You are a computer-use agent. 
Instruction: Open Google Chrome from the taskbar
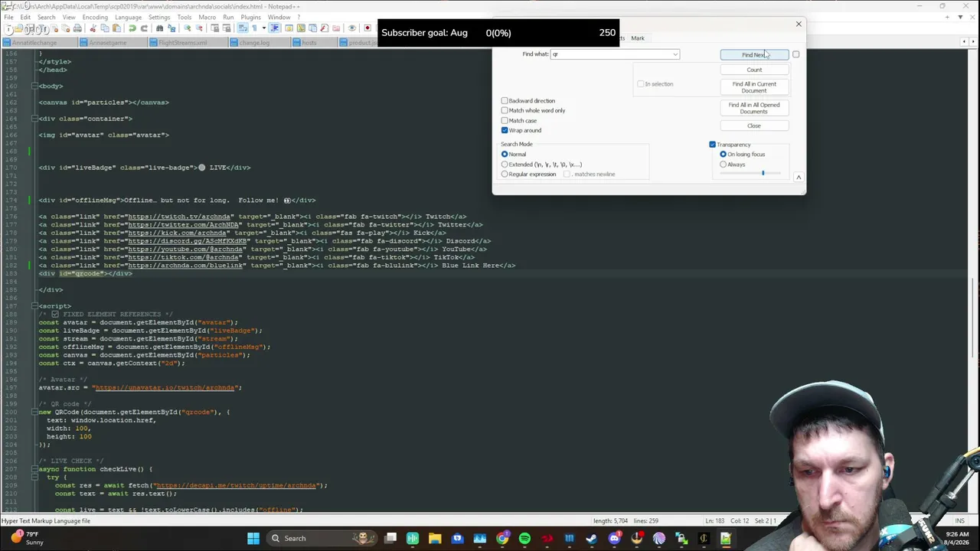[502, 538]
